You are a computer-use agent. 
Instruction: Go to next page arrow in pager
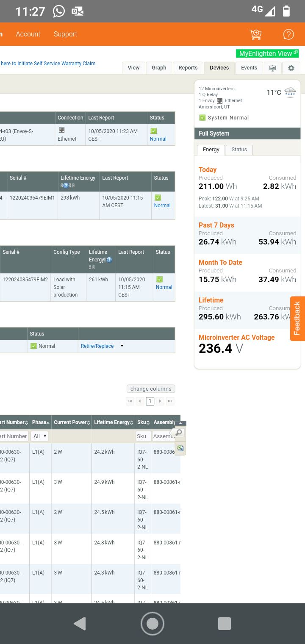point(160,401)
